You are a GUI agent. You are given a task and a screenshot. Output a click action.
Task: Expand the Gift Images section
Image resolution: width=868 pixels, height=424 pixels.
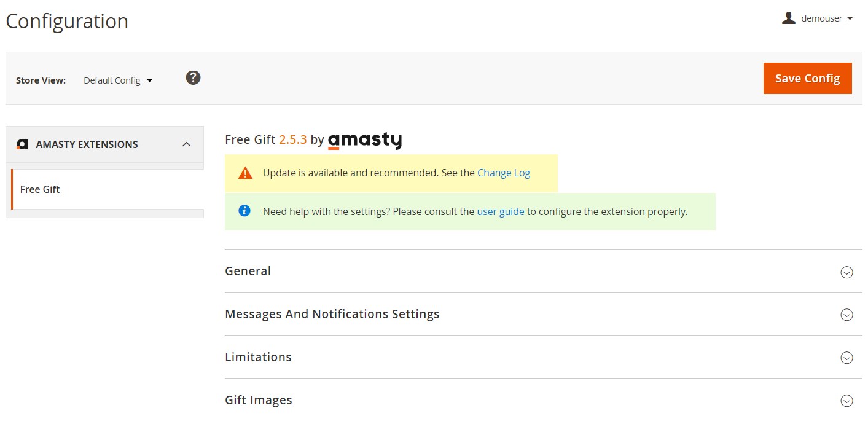click(x=544, y=400)
